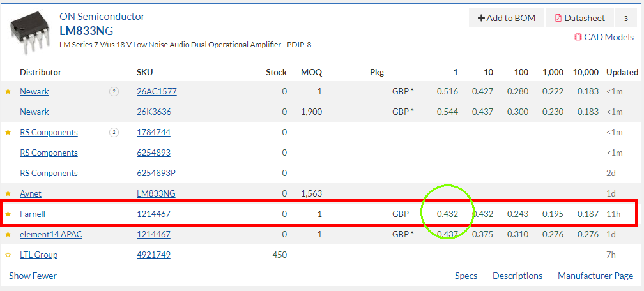Click the Add to BOM button
644x291 pixels.
click(x=507, y=18)
